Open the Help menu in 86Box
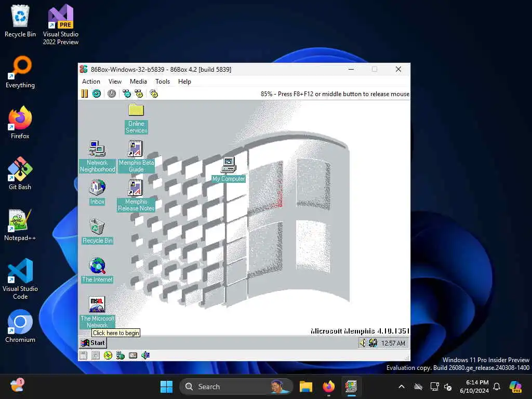 (x=184, y=82)
